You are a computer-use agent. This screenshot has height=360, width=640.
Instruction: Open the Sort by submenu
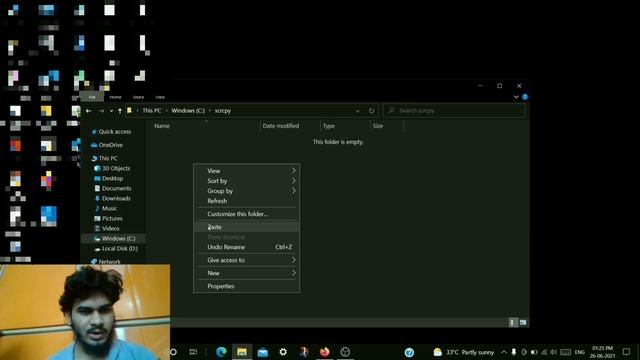pos(247,181)
